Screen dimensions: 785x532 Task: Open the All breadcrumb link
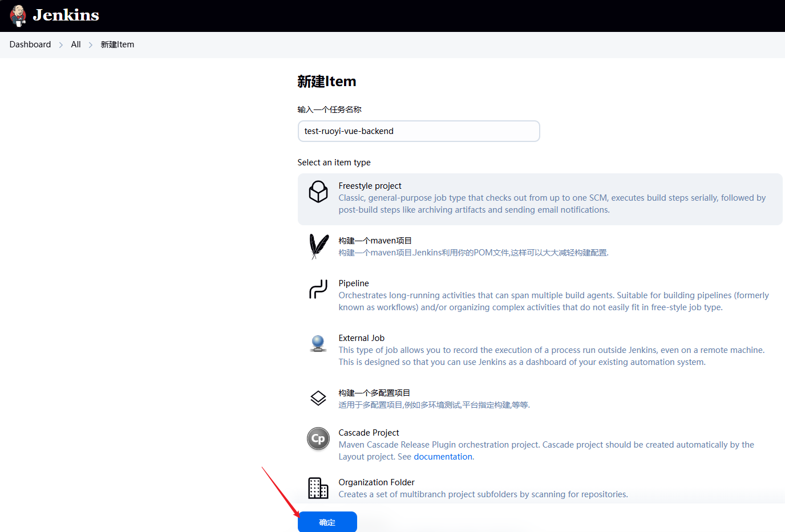[76, 44]
